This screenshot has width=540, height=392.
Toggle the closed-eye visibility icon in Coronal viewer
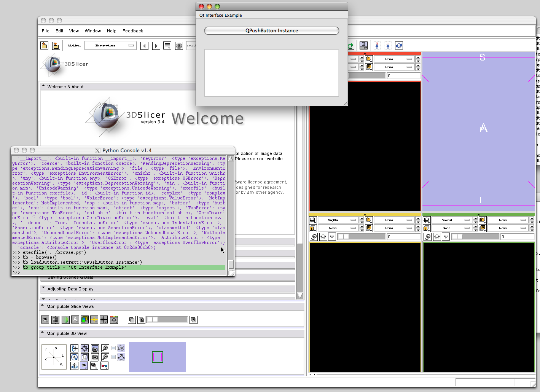click(x=437, y=237)
